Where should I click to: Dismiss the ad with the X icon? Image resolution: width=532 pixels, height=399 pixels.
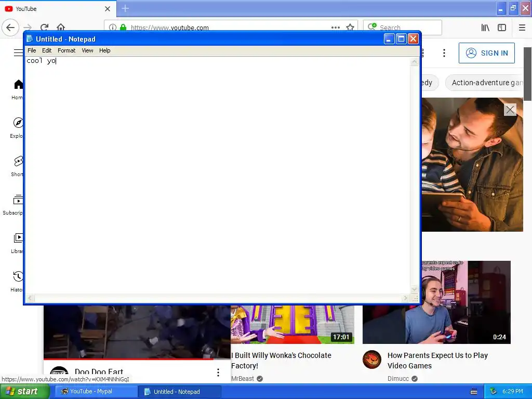(510, 110)
